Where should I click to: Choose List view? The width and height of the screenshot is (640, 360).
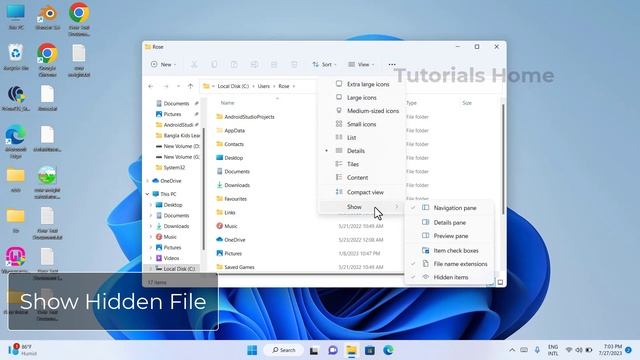(362, 138)
